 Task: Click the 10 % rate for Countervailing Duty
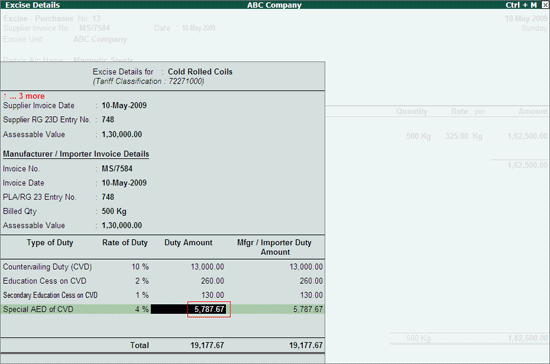coord(140,267)
